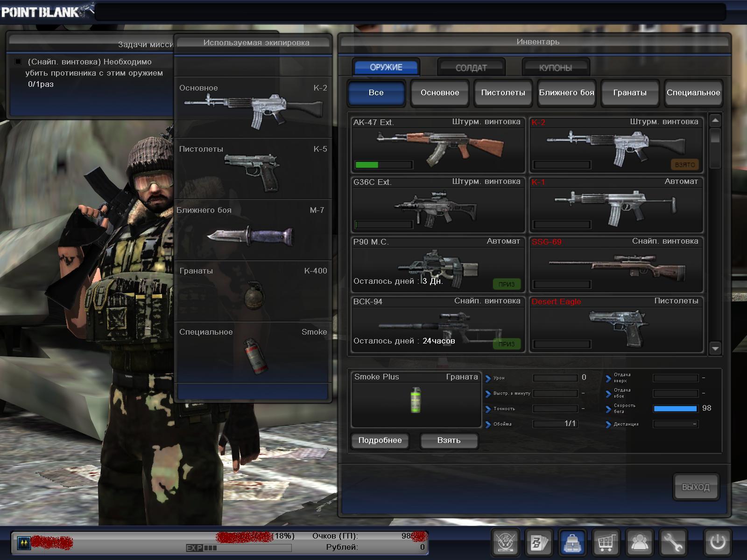Open the shopping cart store icon

point(606,542)
